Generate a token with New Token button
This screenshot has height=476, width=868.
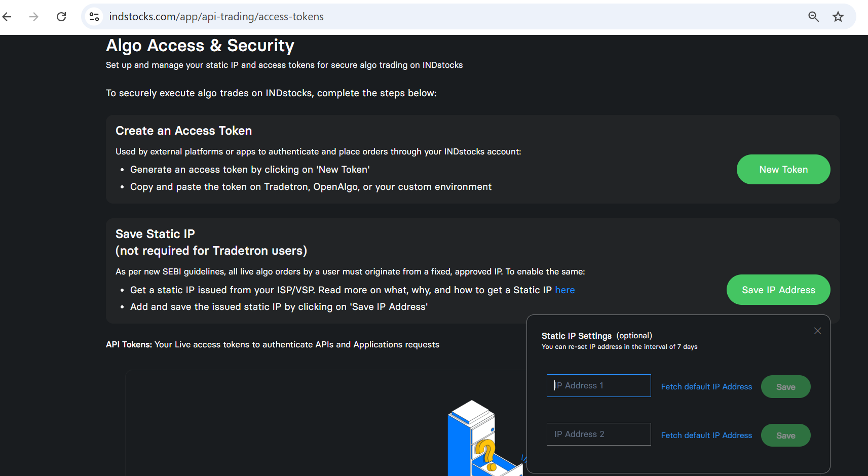[x=783, y=170]
